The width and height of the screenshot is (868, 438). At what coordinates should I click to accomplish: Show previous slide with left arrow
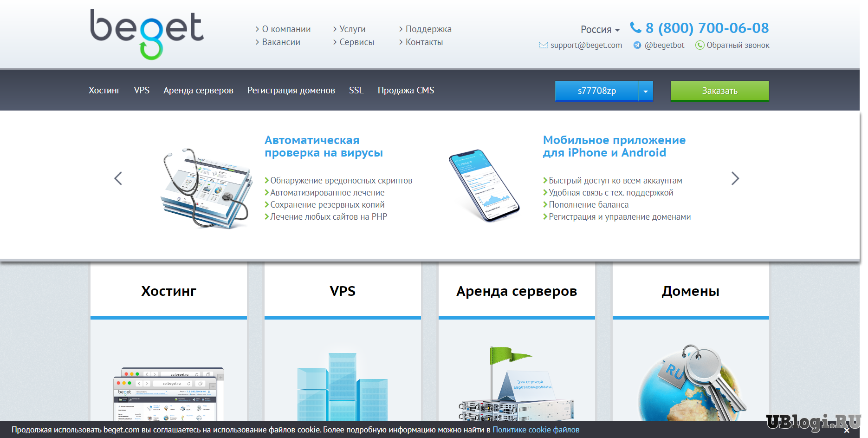pos(118,178)
